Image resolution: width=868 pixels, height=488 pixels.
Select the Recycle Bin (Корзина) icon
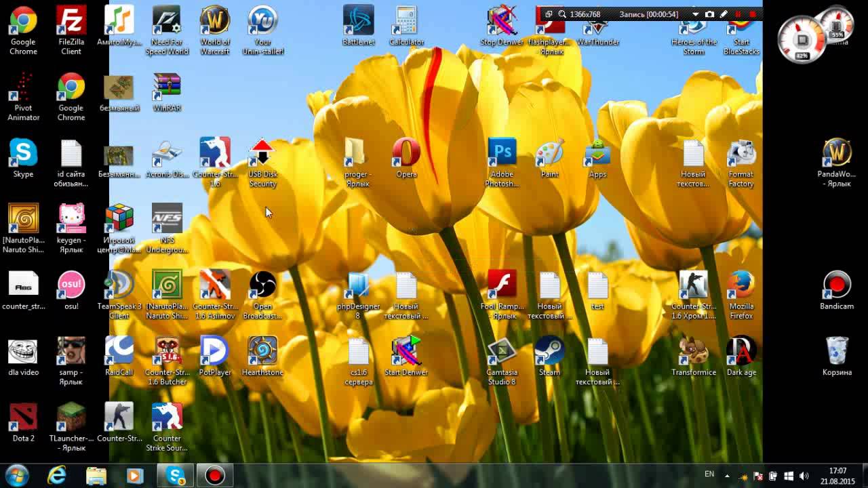[837, 356]
